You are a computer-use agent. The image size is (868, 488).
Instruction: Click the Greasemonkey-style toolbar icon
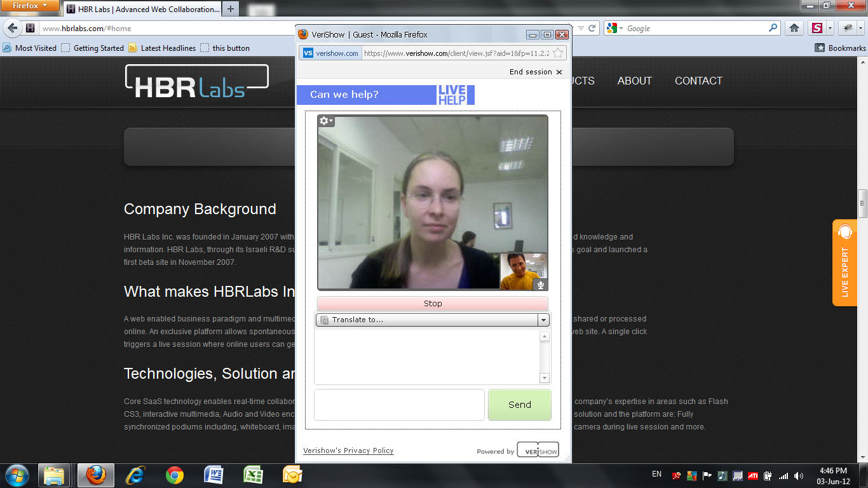click(847, 28)
